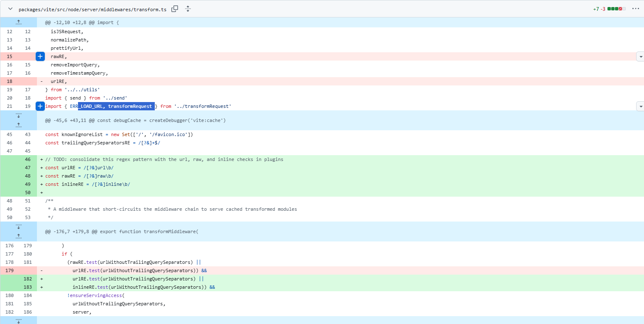Expand lines above the import hunk
The width and height of the screenshot is (644, 324).
tap(18, 22)
